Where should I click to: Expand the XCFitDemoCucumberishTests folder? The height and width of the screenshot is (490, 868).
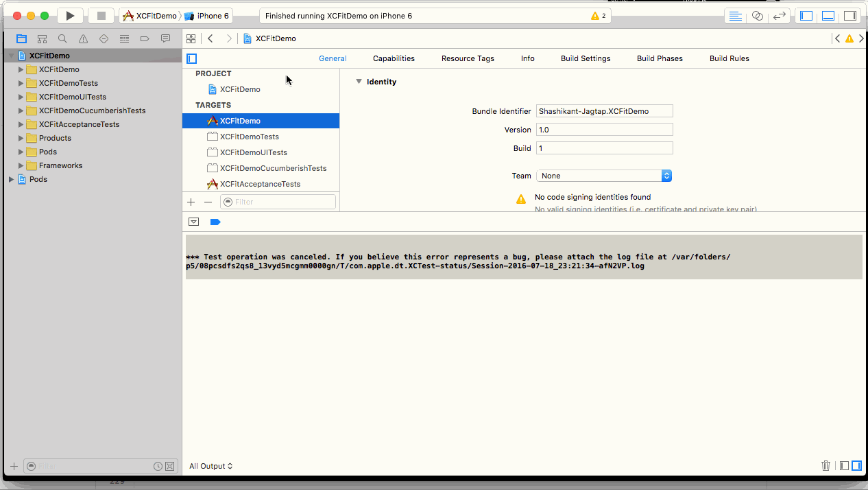(21, 110)
